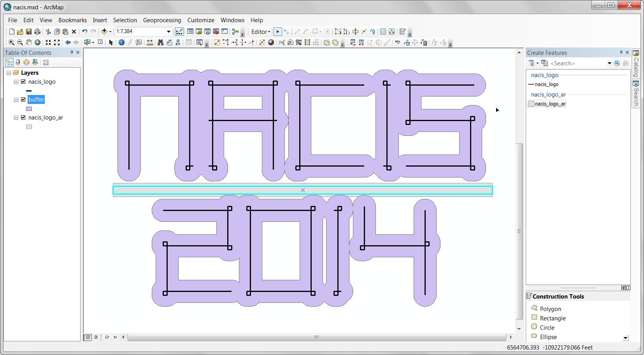Open the Editor Toolbar icon
Viewport: 644px width, 355px height.
point(179,32)
